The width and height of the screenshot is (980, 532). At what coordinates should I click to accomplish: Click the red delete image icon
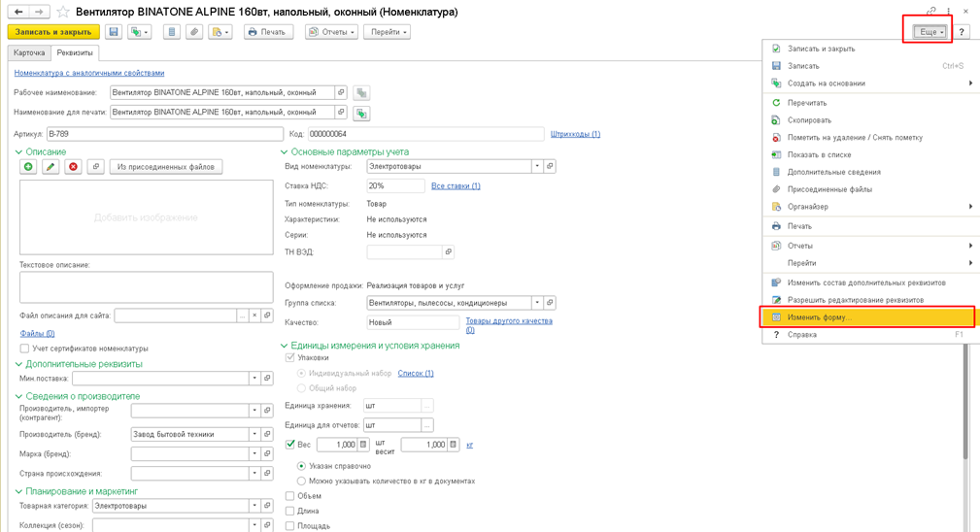[x=73, y=167]
